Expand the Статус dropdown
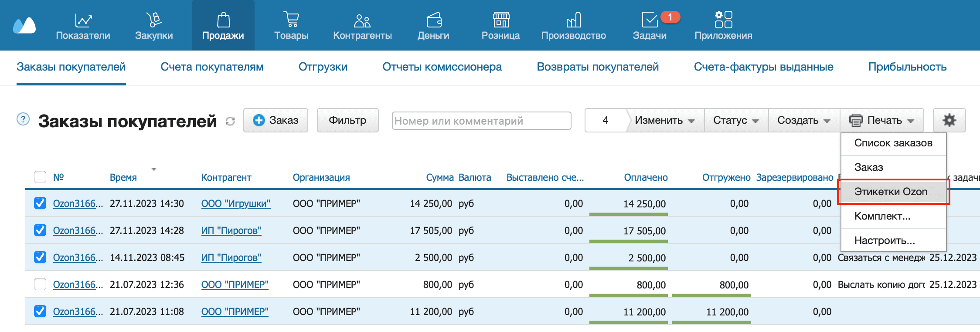 click(736, 120)
